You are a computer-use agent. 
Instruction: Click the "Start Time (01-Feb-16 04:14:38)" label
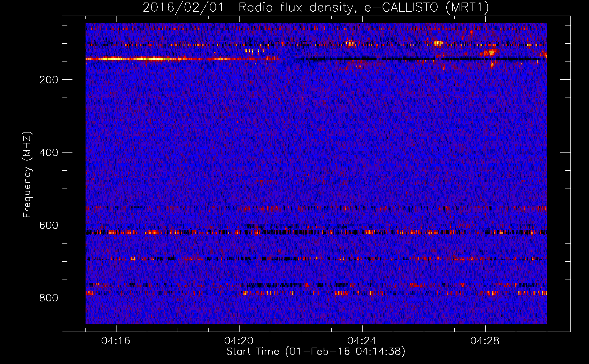coord(316,352)
